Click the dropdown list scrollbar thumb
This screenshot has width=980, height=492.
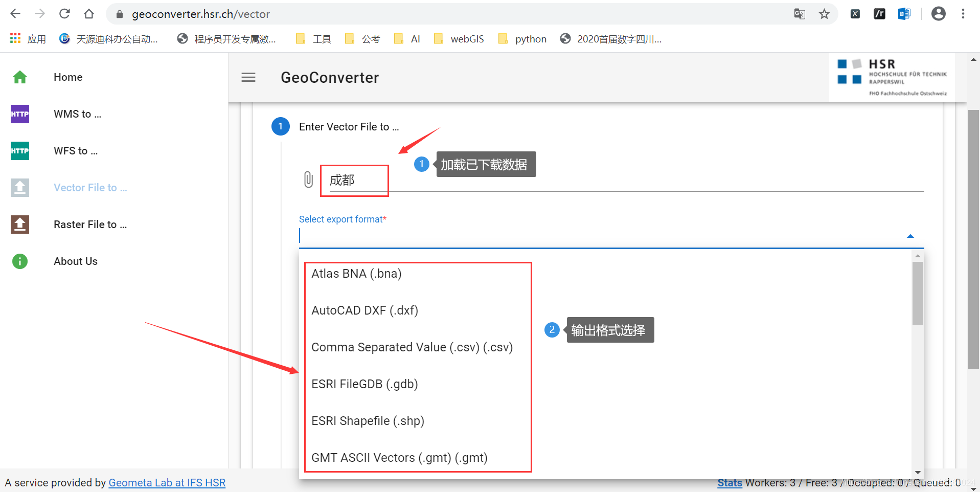click(x=918, y=293)
